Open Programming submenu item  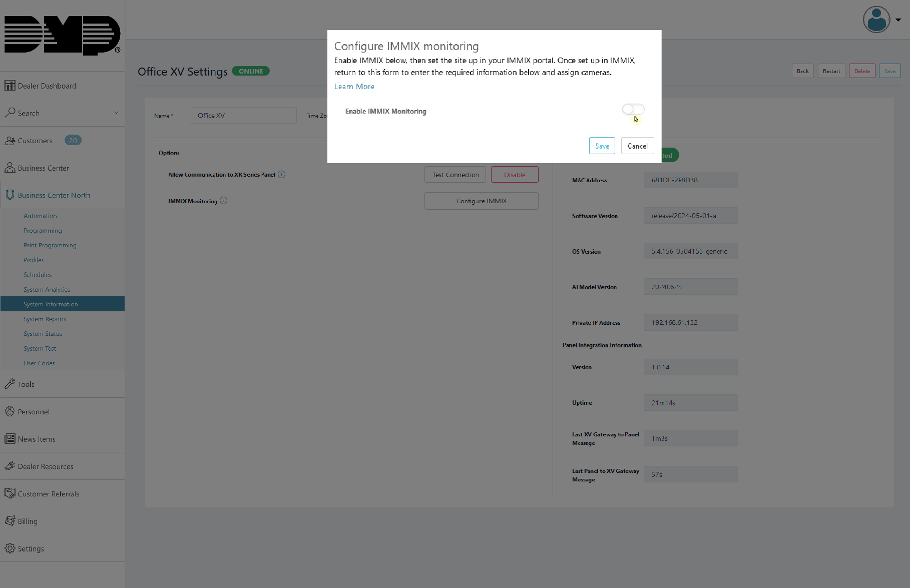click(x=43, y=231)
